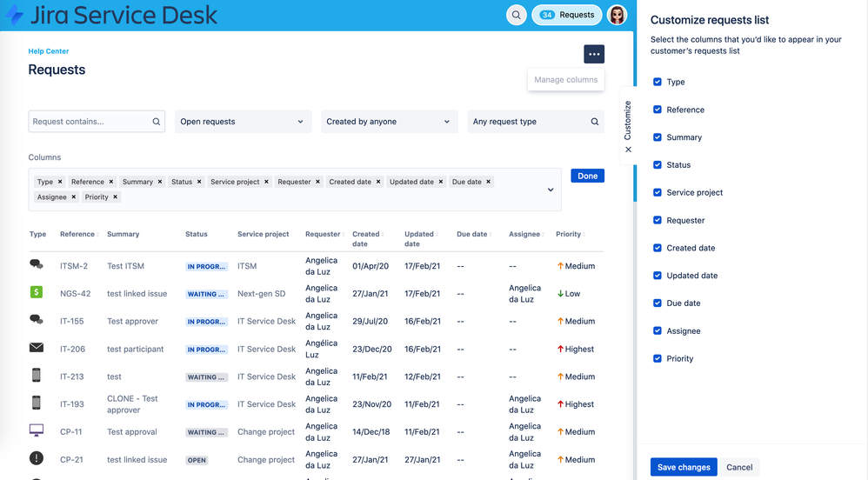Click Save changes button

(x=684, y=467)
